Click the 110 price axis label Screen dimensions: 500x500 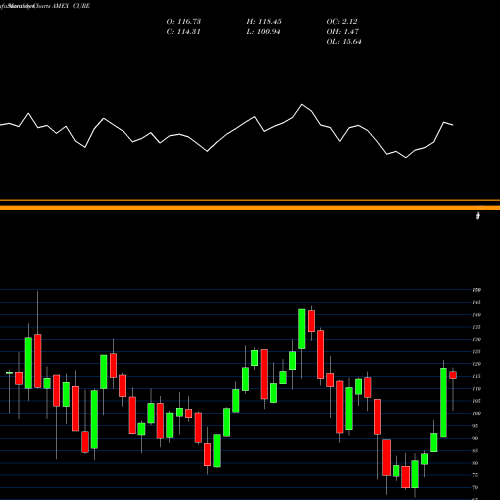pos(477,389)
